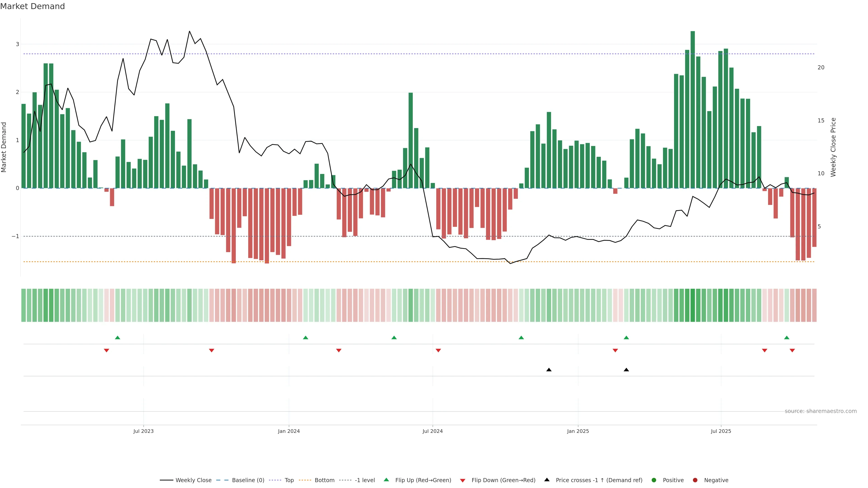
Task: Click Flip Down red triangle legend icon
Action: click(463, 481)
